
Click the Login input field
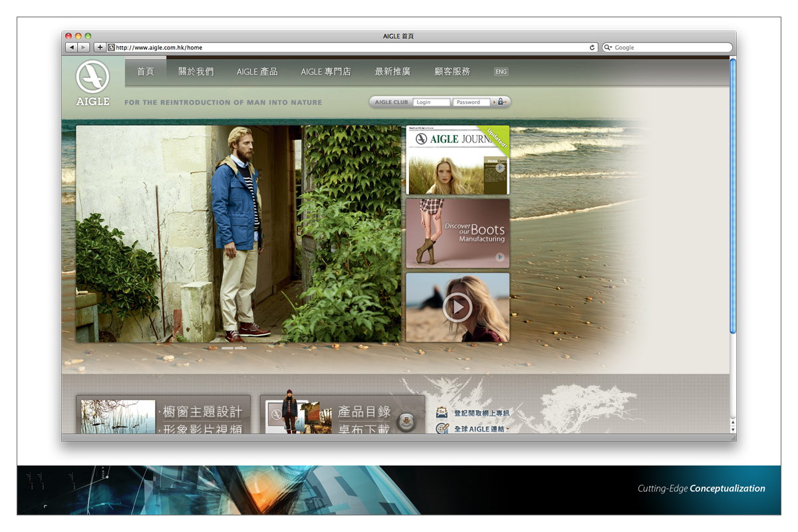tap(431, 102)
